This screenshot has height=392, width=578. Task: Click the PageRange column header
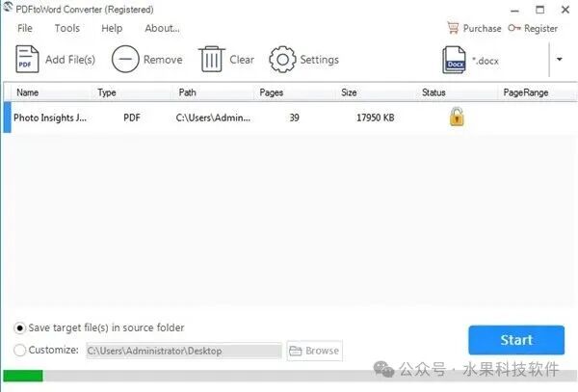click(x=526, y=92)
